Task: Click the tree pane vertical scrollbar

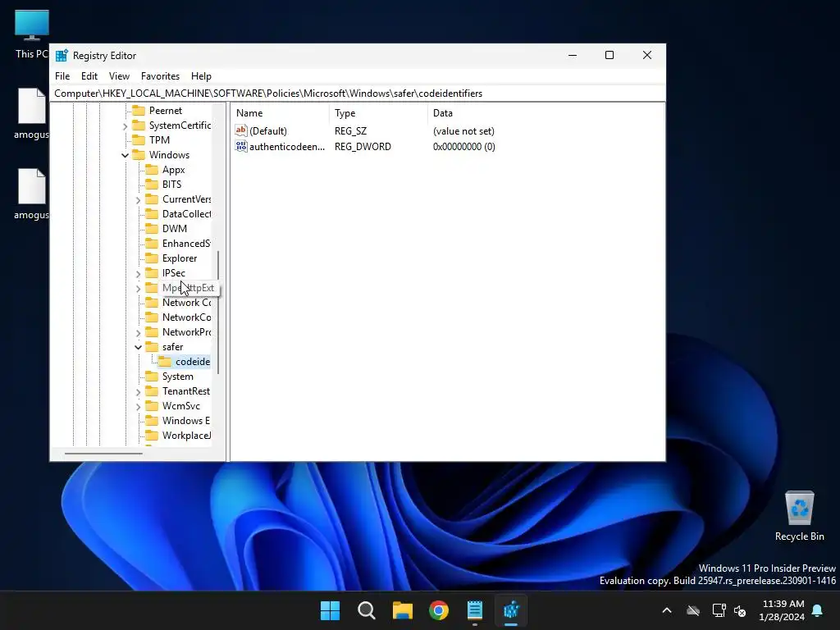Action: click(x=218, y=312)
